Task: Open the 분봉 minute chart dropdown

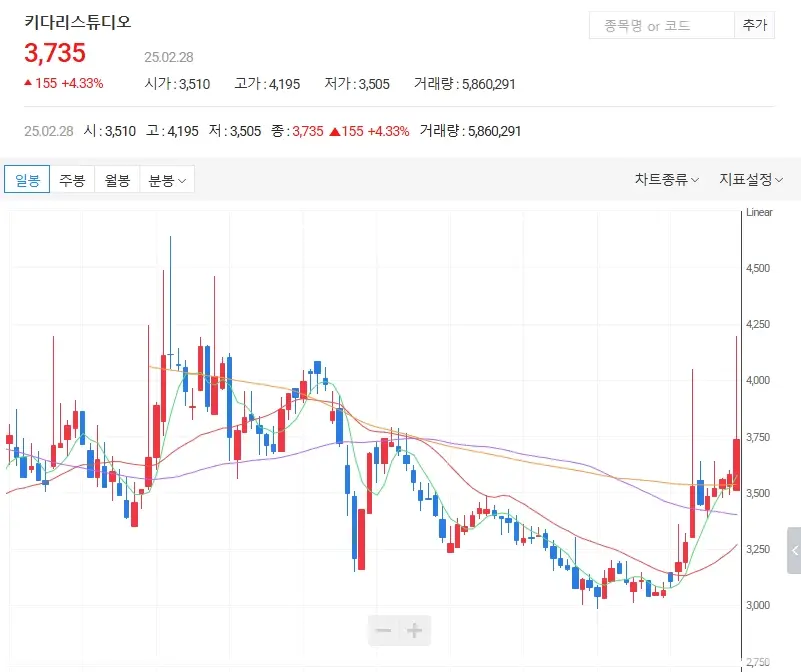Action: click(x=167, y=179)
